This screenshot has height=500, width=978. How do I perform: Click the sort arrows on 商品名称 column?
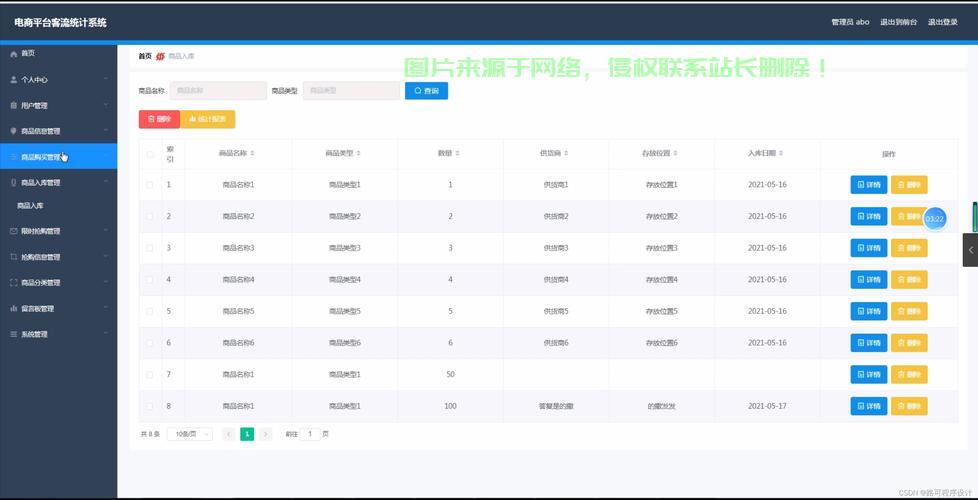[253, 153]
